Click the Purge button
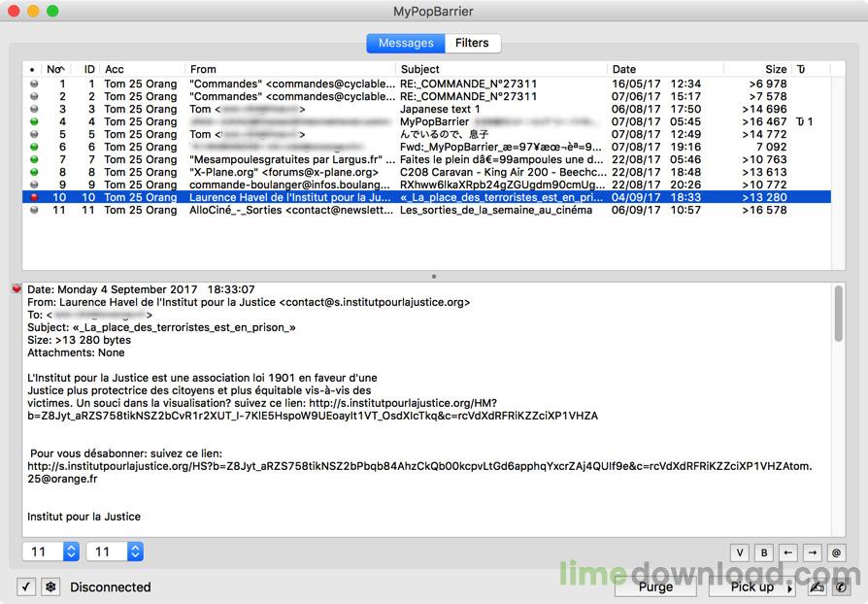The width and height of the screenshot is (868, 604). (656, 587)
